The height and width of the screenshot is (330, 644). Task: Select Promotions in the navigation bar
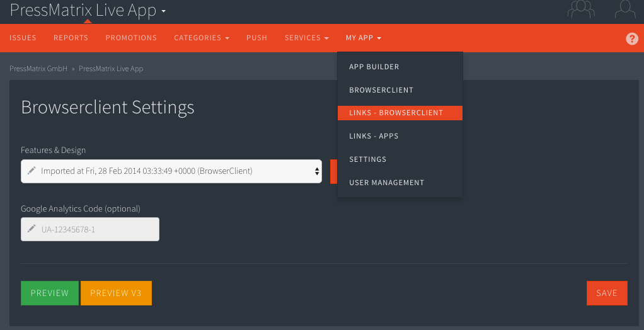[131, 38]
